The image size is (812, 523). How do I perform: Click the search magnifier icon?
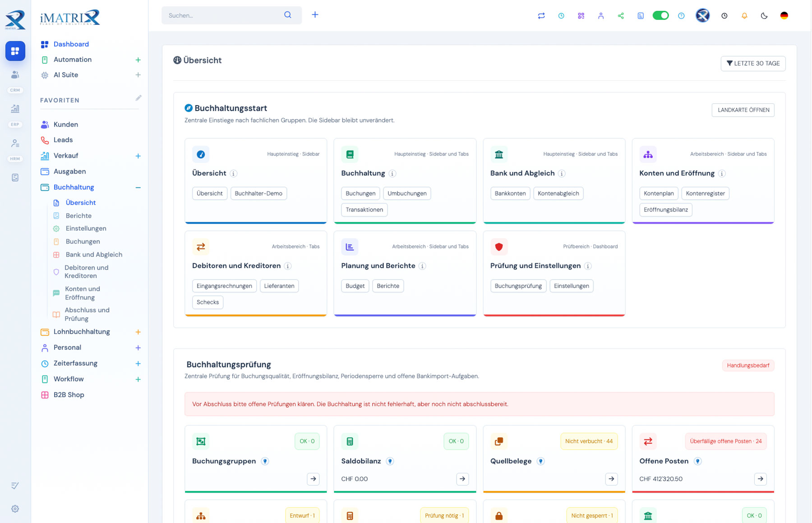point(288,15)
